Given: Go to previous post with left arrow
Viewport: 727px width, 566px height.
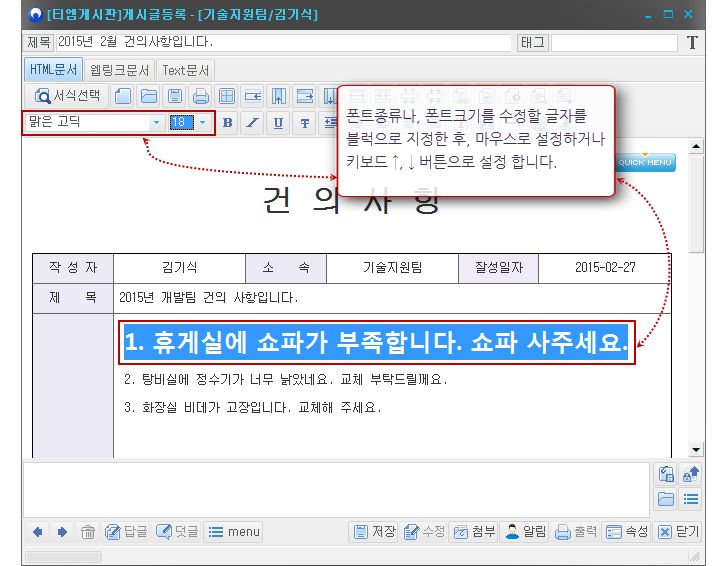Looking at the screenshot, I should pos(38,532).
